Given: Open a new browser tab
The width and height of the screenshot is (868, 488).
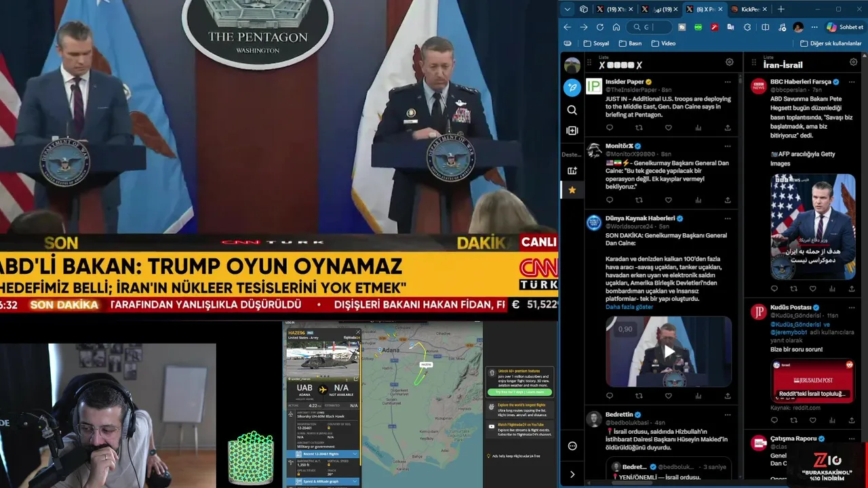Looking at the screenshot, I should pos(781,9).
